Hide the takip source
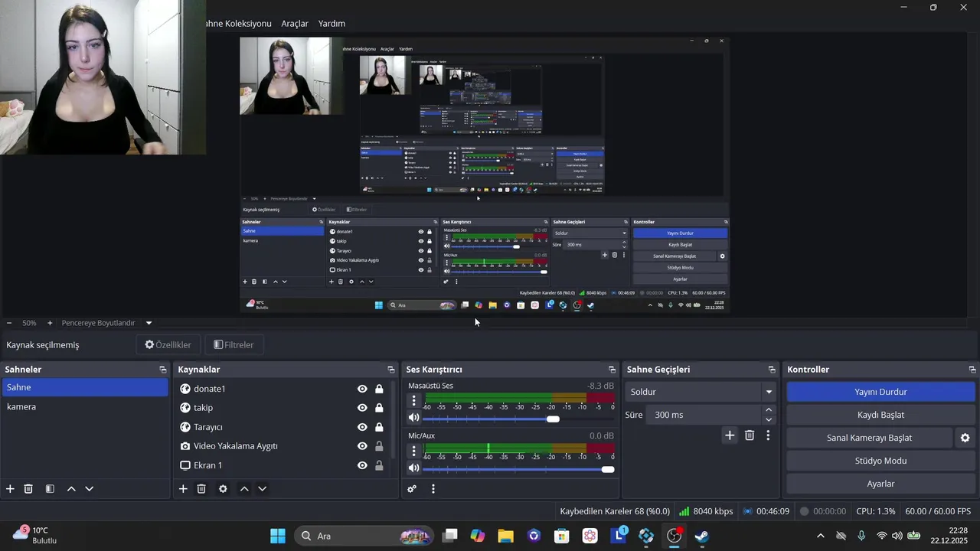980x551 pixels. (362, 408)
